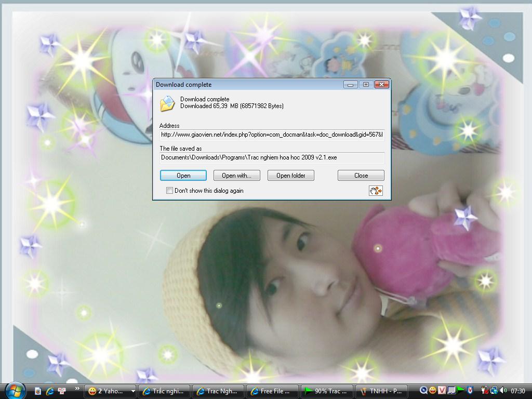Open Internet Explorer from Quick Launch
The width and height of the screenshot is (532, 399).
click(50, 391)
